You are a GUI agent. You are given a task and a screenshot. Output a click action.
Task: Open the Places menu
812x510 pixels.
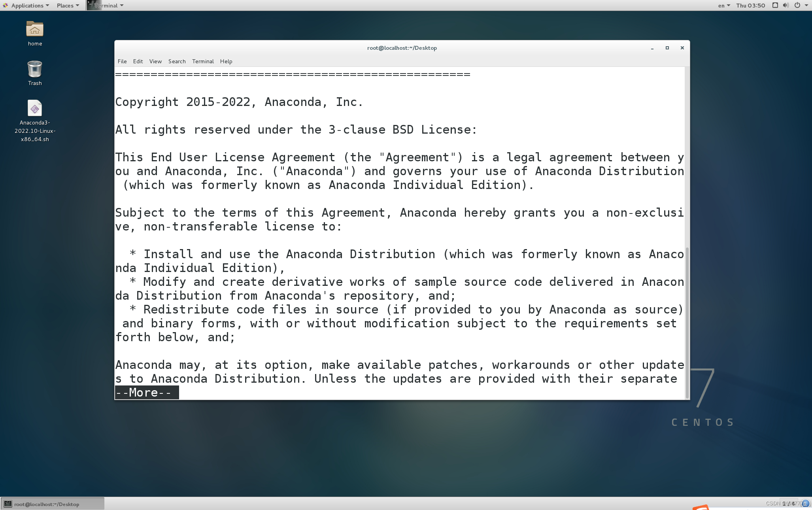[x=66, y=5]
